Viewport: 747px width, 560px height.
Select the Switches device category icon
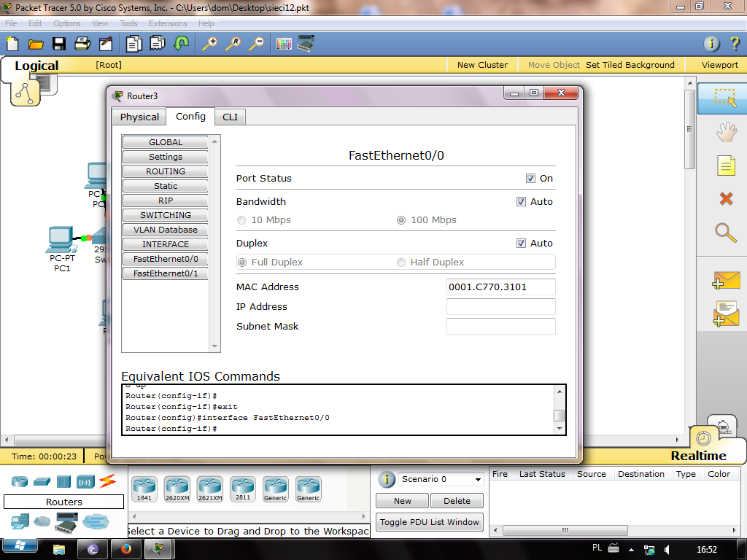pyautogui.click(x=42, y=481)
